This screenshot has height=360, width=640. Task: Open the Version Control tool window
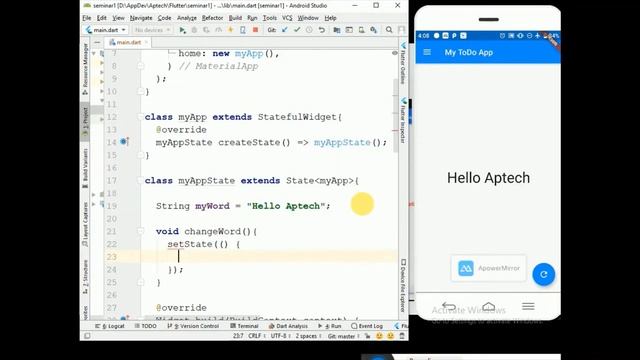click(x=193, y=326)
